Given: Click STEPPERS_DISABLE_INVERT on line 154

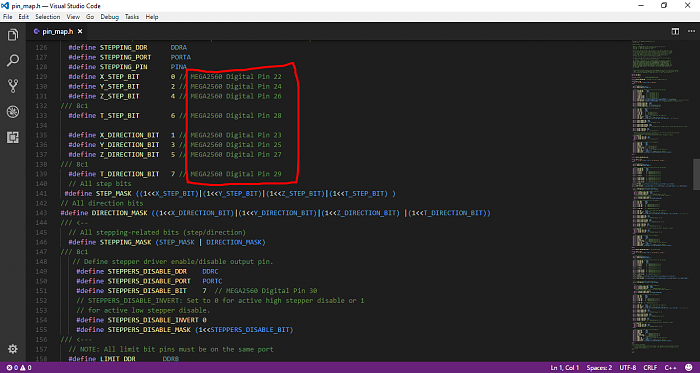Looking at the screenshot, I should pos(153,320).
